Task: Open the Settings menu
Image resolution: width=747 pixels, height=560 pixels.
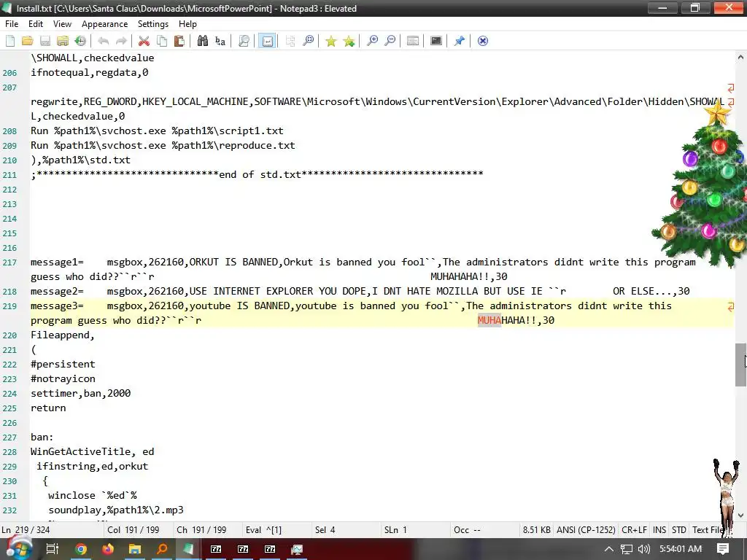Action: 153,24
